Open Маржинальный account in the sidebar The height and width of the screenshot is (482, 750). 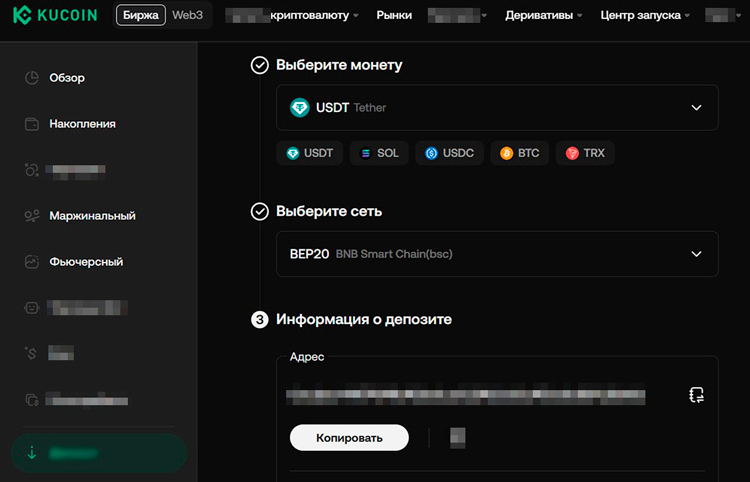(x=92, y=216)
